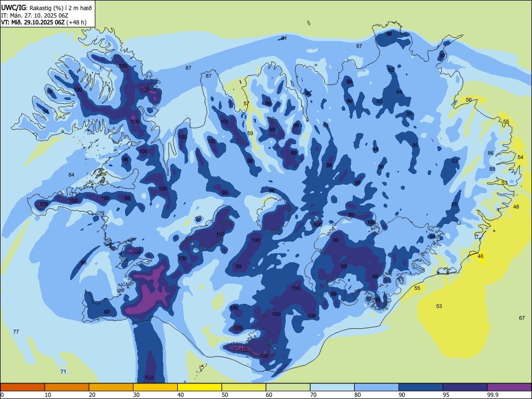Click the '10' legend scale label
Viewport: 532px width, 399px height.
click(48, 395)
